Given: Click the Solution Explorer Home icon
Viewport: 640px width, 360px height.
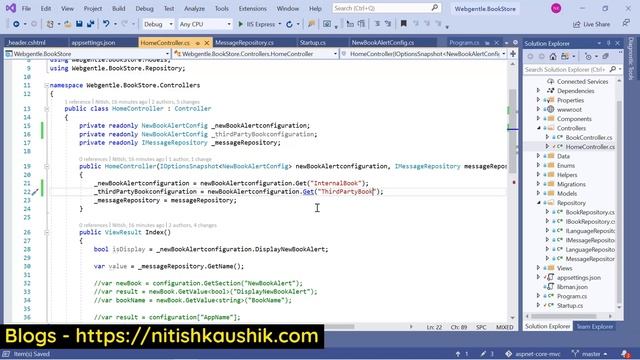Looking at the screenshot, I should (x=553, y=57).
